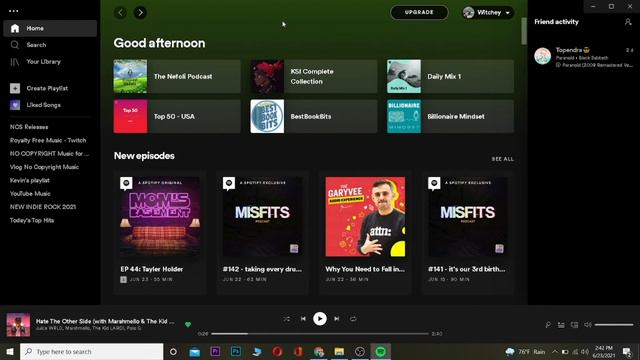640x360 pixels.
Task: Open Billionaire Mindset tile
Action: [450, 116]
